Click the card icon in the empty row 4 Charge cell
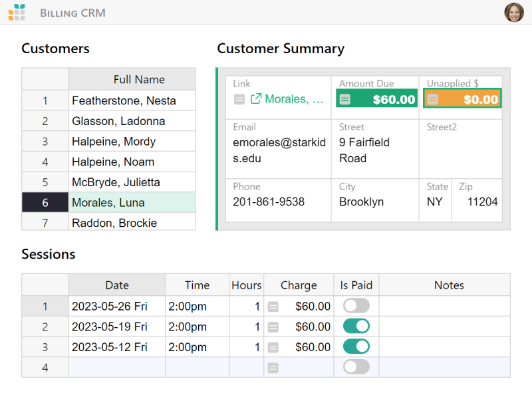 tap(273, 366)
